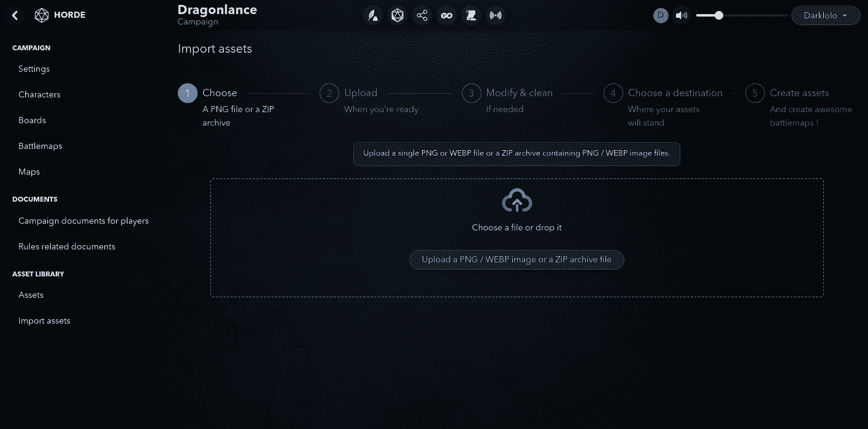The height and width of the screenshot is (429, 868).
Task: Click the D user avatar
Action: tap(661, 15)
